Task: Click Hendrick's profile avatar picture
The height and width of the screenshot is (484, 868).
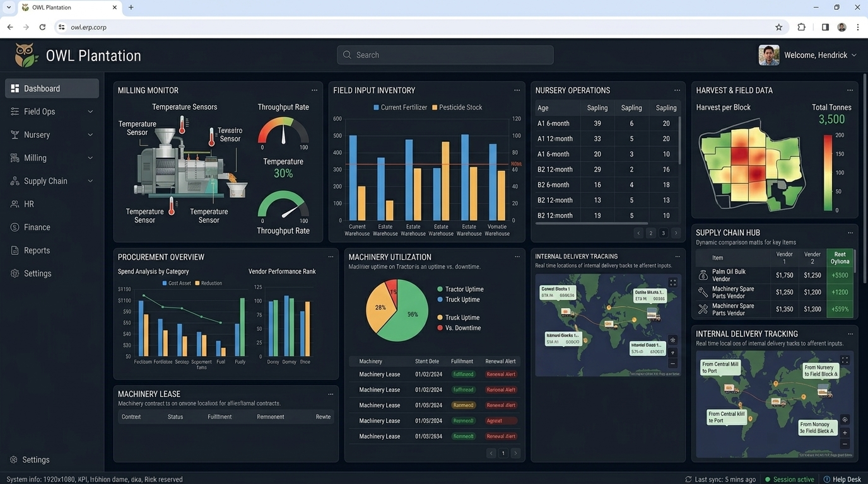Action: (x=768, y=55)
